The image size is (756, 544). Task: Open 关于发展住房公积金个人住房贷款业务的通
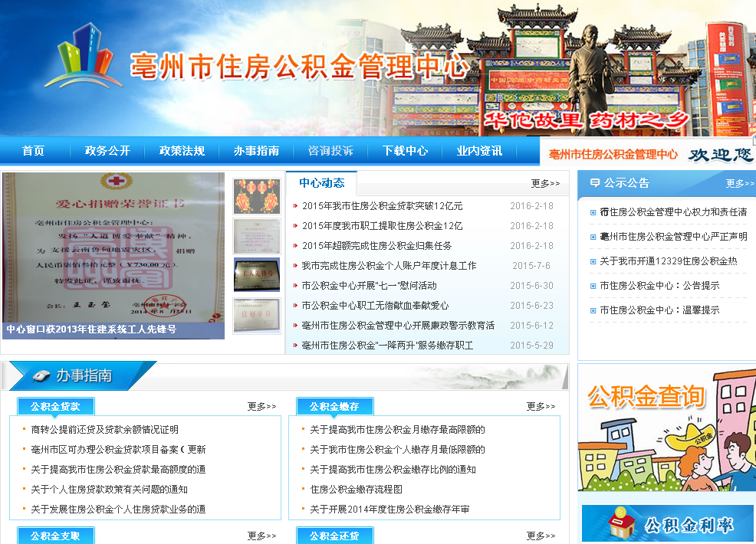(x=118, y=510)
